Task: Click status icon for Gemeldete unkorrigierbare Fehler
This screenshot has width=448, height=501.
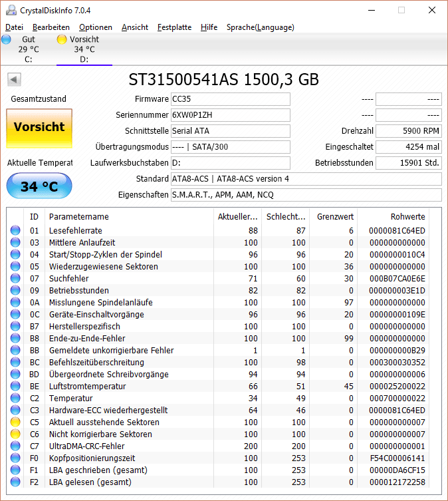Action: point(15,350)
